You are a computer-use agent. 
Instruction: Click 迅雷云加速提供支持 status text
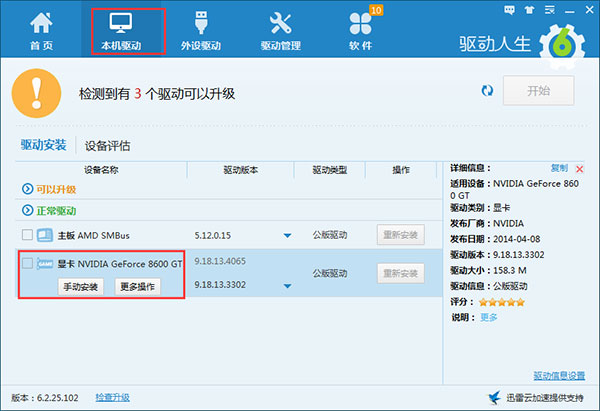point(545,398)
